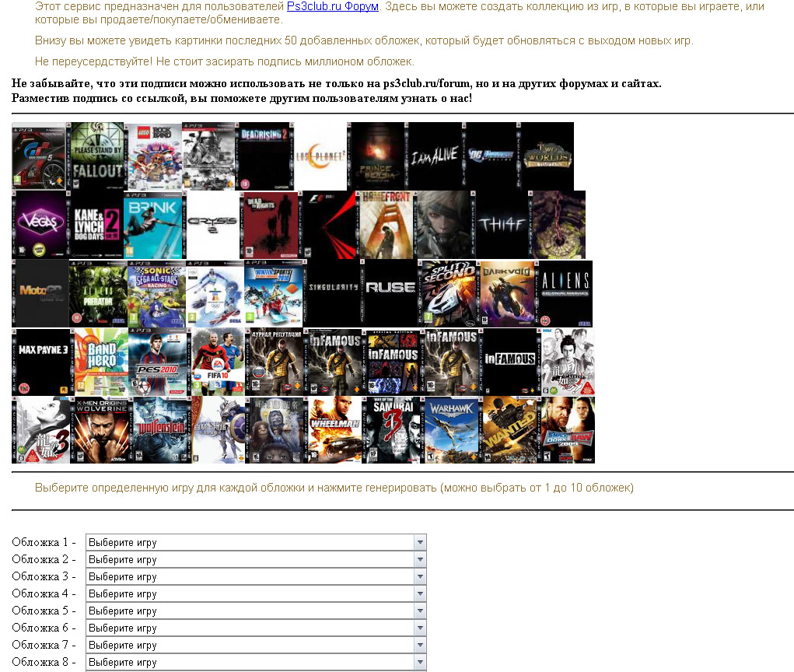This screenshot has width=794, height=672.
Task: Choose the Sonic Sega All-Stars Racing cover
Action: point(156,294)
